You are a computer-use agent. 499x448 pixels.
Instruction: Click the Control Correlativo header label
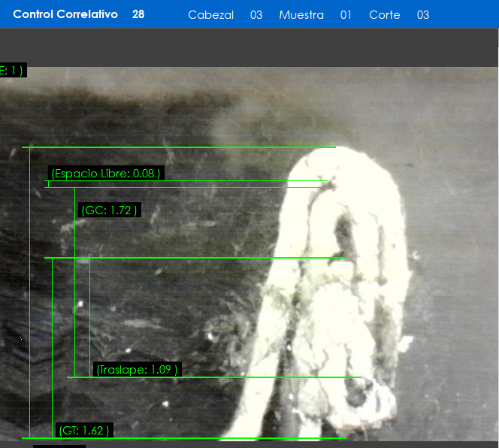(x=65, y=14)
